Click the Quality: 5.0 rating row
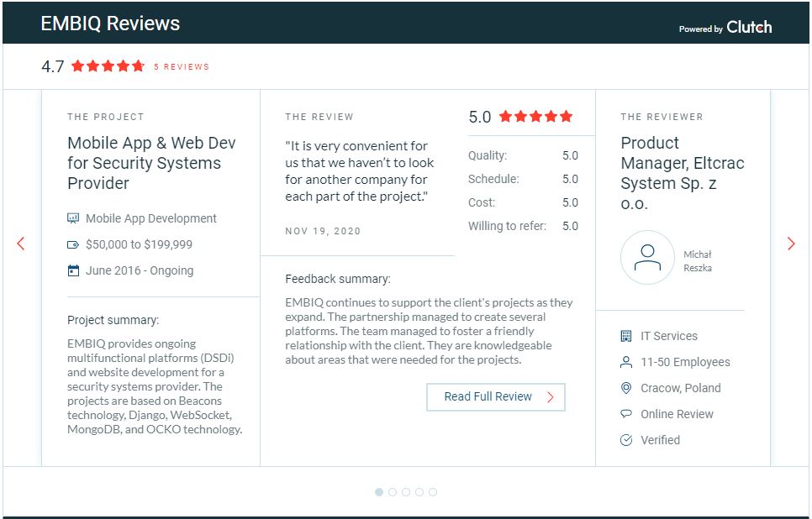Screen dimensions: 812x519 pyautogui.click(x=523, y=155)
